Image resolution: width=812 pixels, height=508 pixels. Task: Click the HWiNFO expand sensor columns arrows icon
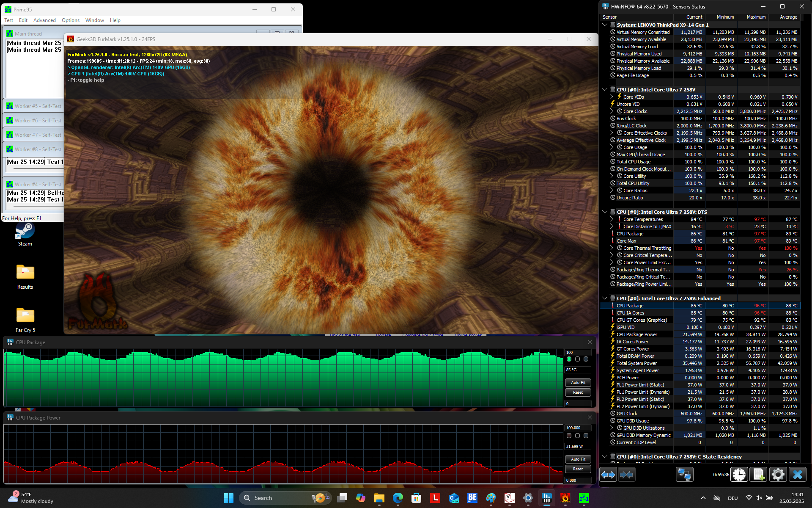(x=609, y=475)
